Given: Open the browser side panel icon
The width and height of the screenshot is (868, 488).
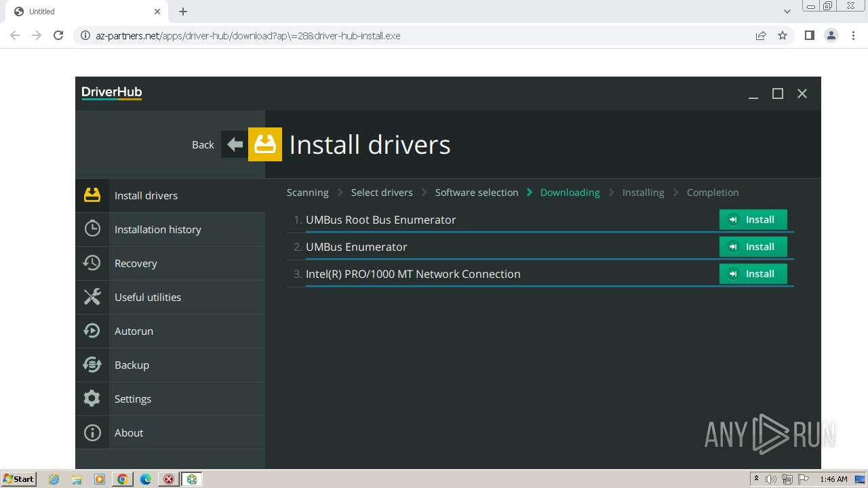Looking at the screenshot, I should tap(809, 35).
